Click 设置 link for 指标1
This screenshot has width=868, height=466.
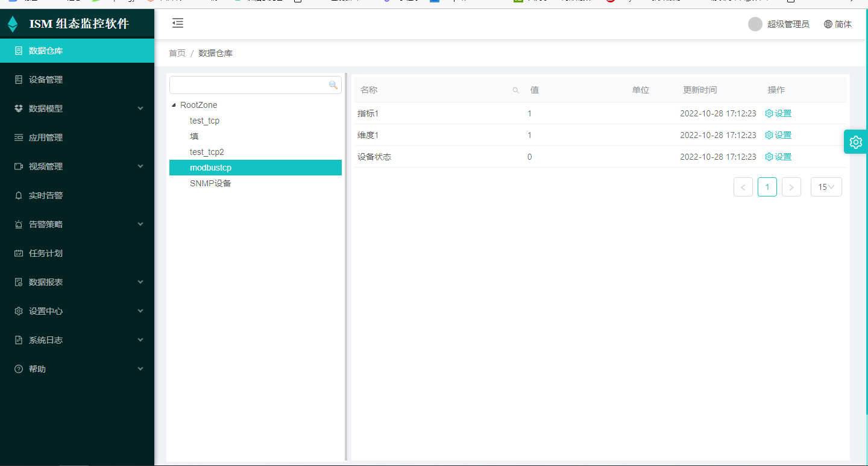[x=783, y=113]
